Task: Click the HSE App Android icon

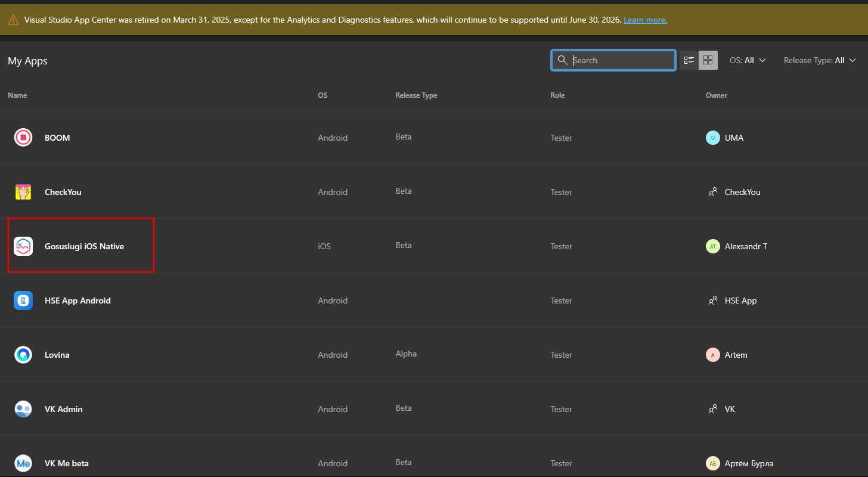Action: pos(23,301)
